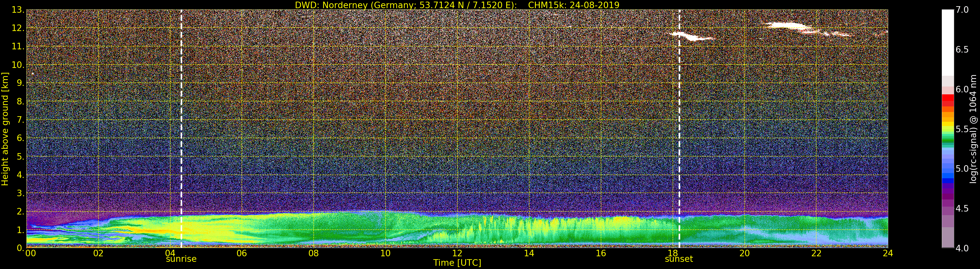Click the 'Time [UTC]' axis label
Image resolution: width=980 pixels, height=269 pixels.
pyautogui.click(x=457, y=263)
